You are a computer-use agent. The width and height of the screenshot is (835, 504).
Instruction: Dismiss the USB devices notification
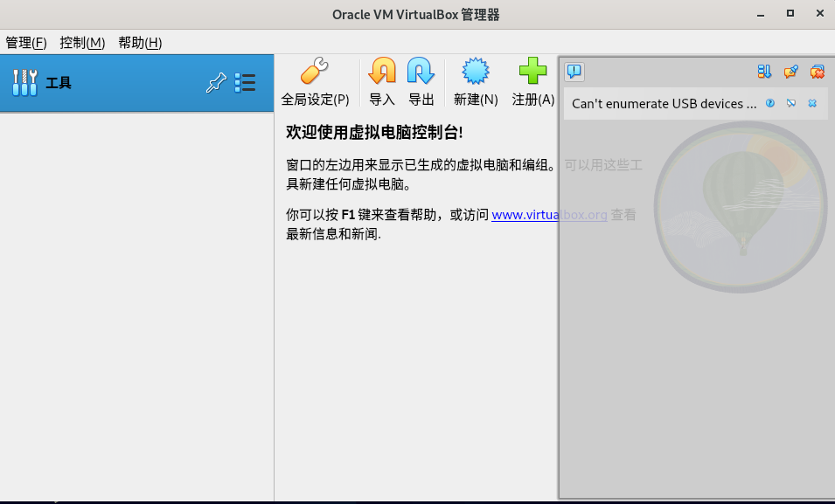812,103
